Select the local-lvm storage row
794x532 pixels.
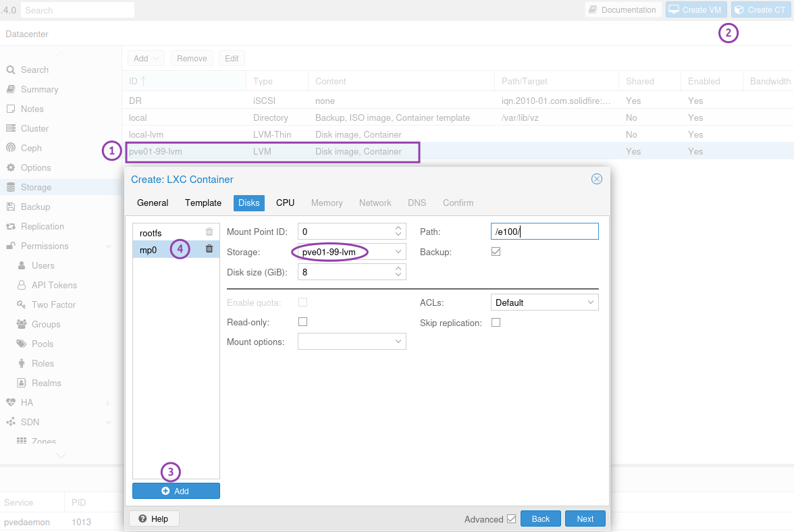458,134
